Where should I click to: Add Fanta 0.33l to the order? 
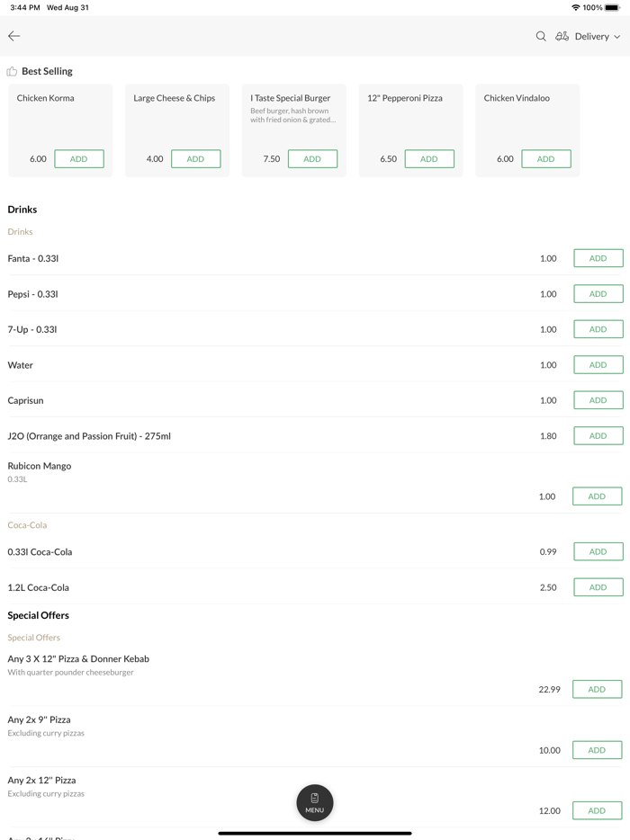[598, 258]
